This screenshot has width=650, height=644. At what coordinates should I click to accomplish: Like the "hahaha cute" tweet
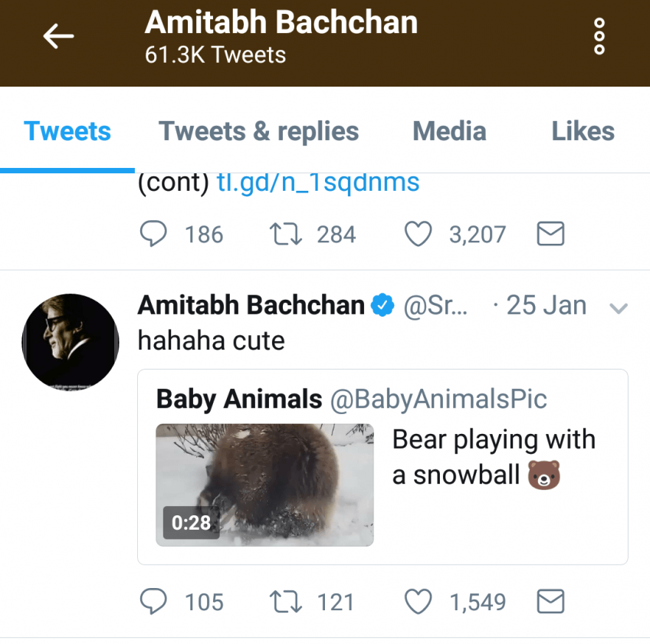pos(418,602)
